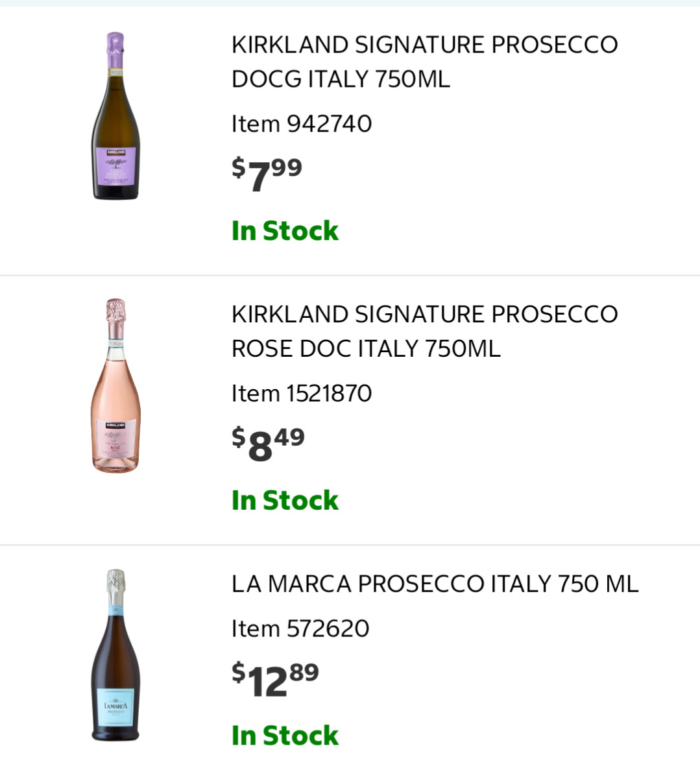View the La Marca Prosecco bottle image
Image resolution: width=700 pixels, height=779 pixels.
point(115,655)
